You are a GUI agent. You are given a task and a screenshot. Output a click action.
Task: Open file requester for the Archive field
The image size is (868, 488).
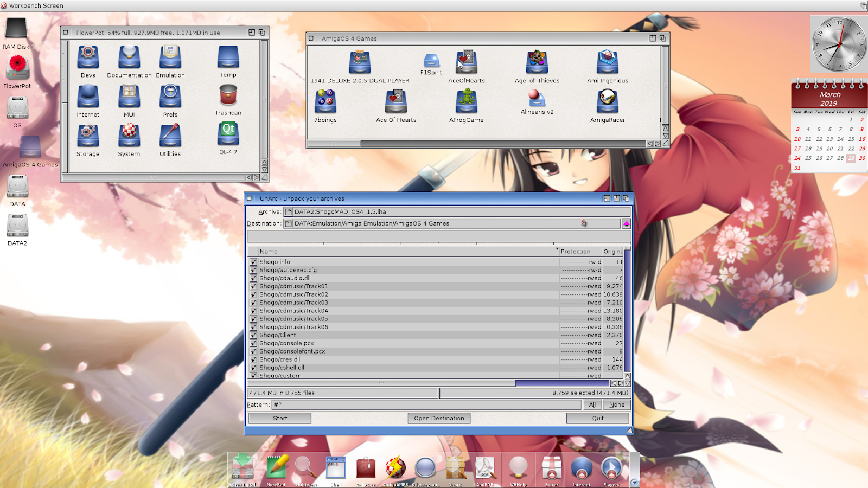[x=289, y=212]
